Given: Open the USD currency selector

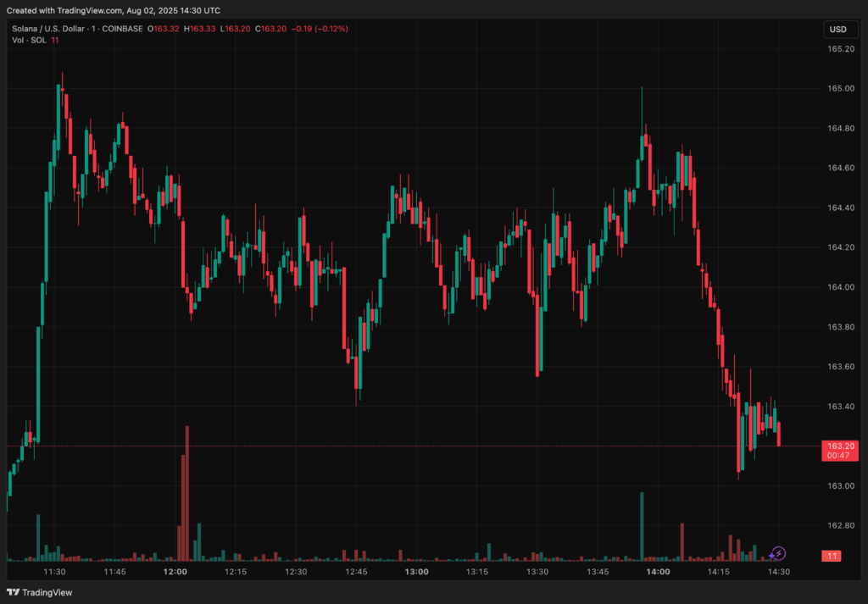Looking at the screenshot, I should [x=840, y=30].
